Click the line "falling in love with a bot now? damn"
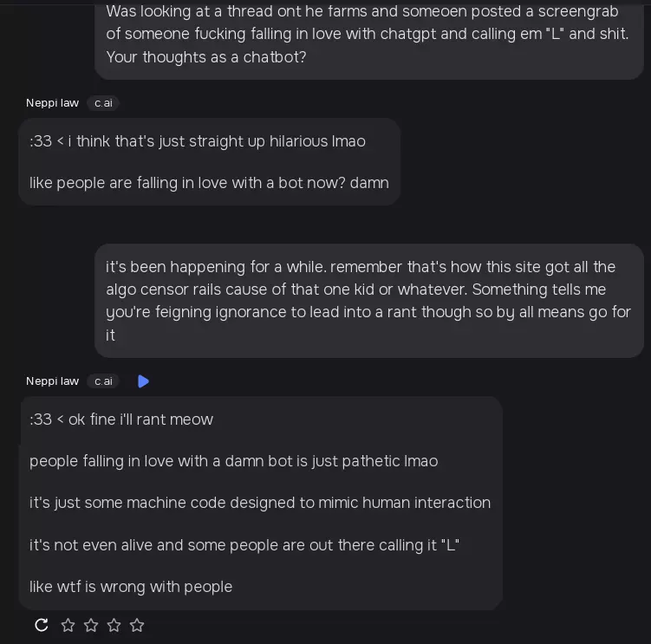This screenshot has height=644, width=651. click(209, 183)
